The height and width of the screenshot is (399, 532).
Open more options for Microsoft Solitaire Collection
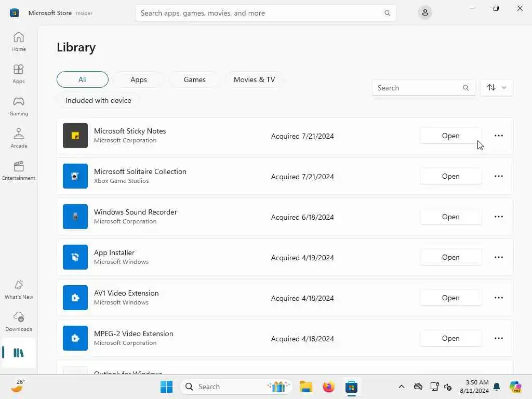(498, 176)
